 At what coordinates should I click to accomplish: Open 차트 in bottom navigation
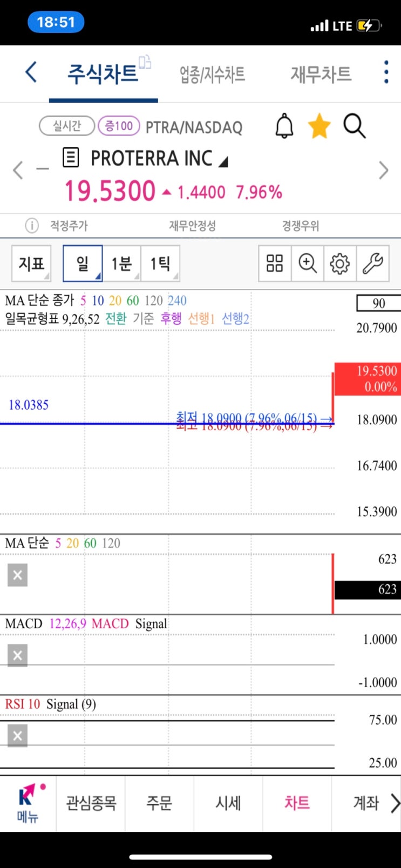(297, 803)
